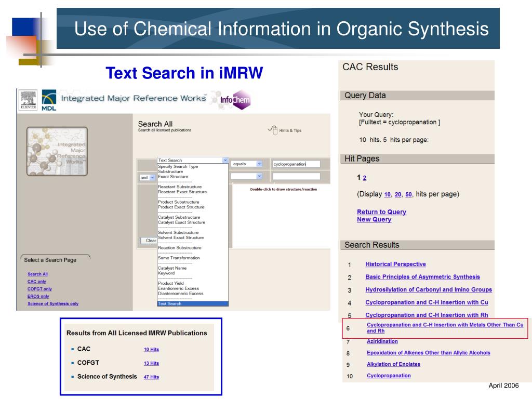Display 10 hits per page
This screenshot has height=411, width=532.
coord(388,194)
